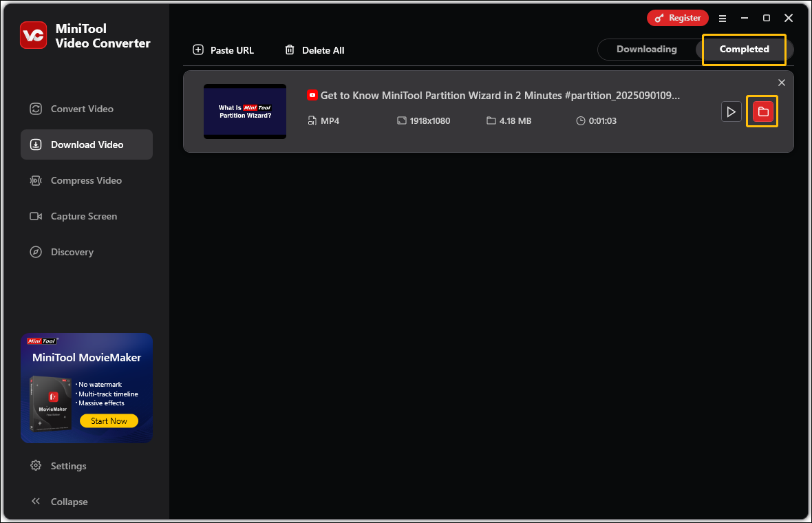812x523 pixels.
Task: Click the red Register button
Action: (677, 18)
